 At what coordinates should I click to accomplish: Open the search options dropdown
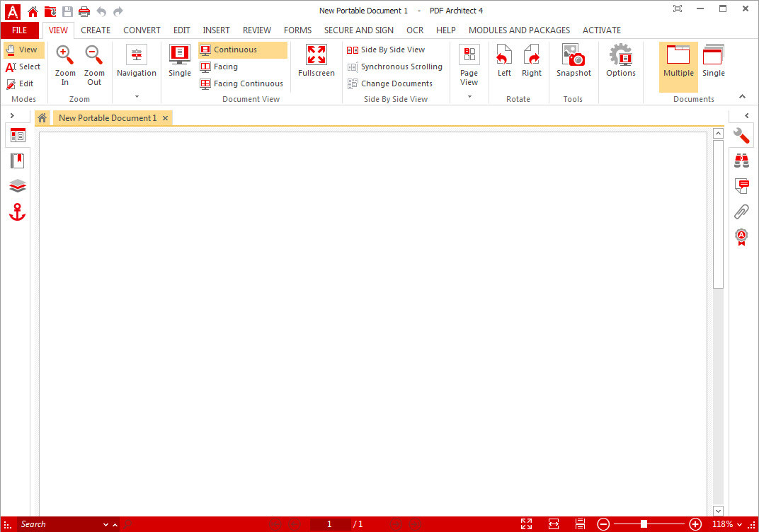point(105,525)
